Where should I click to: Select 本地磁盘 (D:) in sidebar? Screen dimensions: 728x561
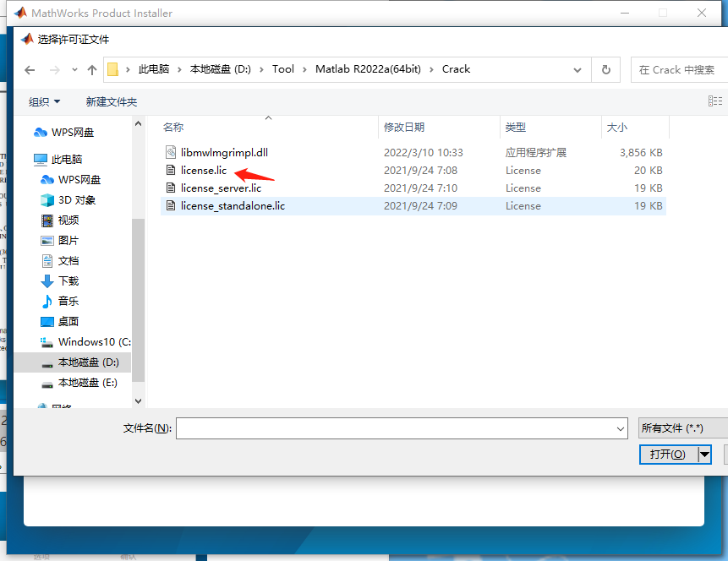[73, 362]
